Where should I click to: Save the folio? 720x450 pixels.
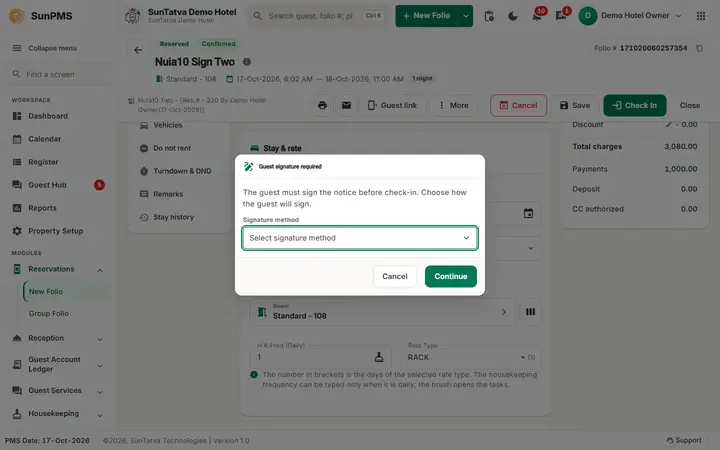pyautogui.click(x=575, y=105)
